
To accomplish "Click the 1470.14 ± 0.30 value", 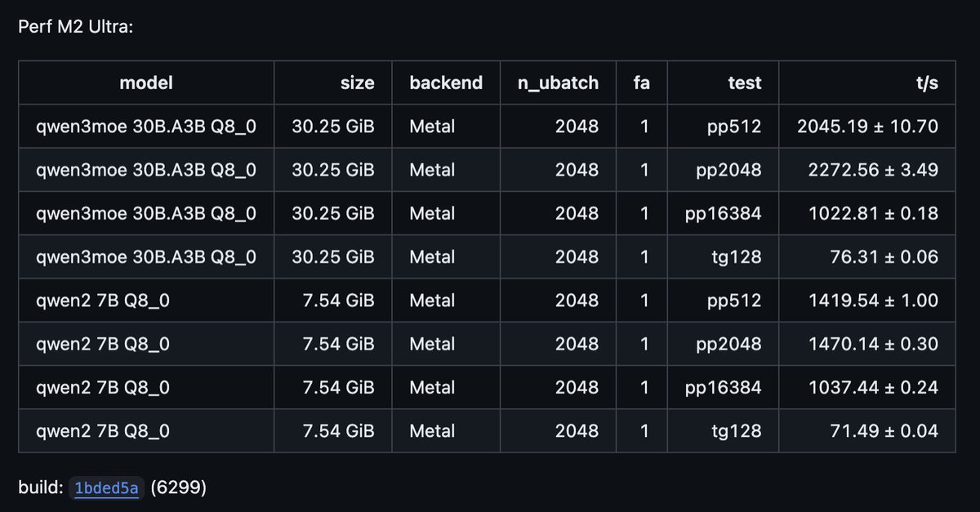I will pos(873,345).
